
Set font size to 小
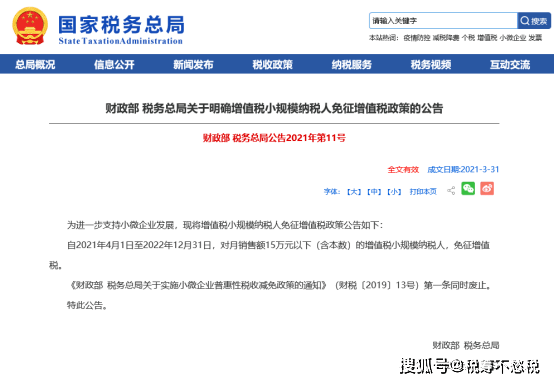click(x=394, y=192)
